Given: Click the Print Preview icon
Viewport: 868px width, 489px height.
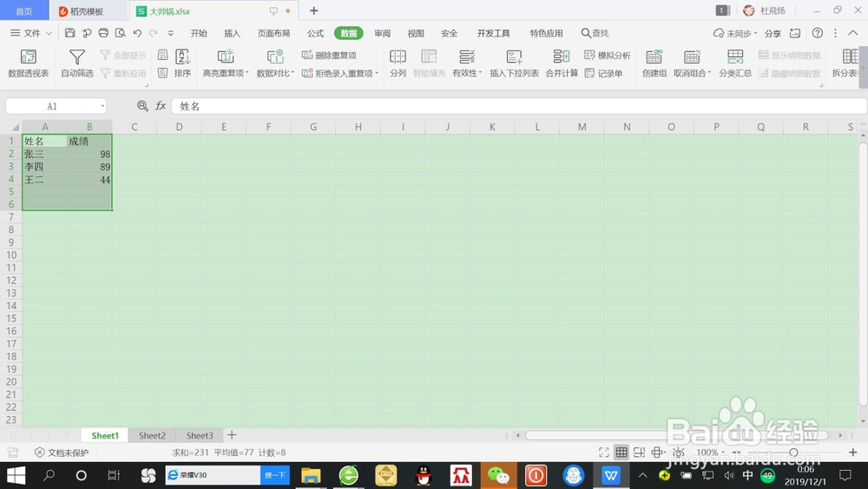Looking at the screenshot, I should 120,33.
